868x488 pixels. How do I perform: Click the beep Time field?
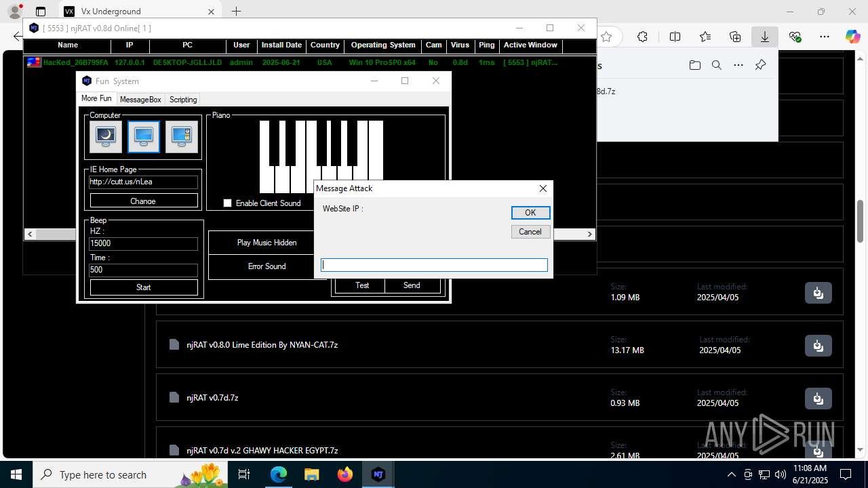pos(143,270)
